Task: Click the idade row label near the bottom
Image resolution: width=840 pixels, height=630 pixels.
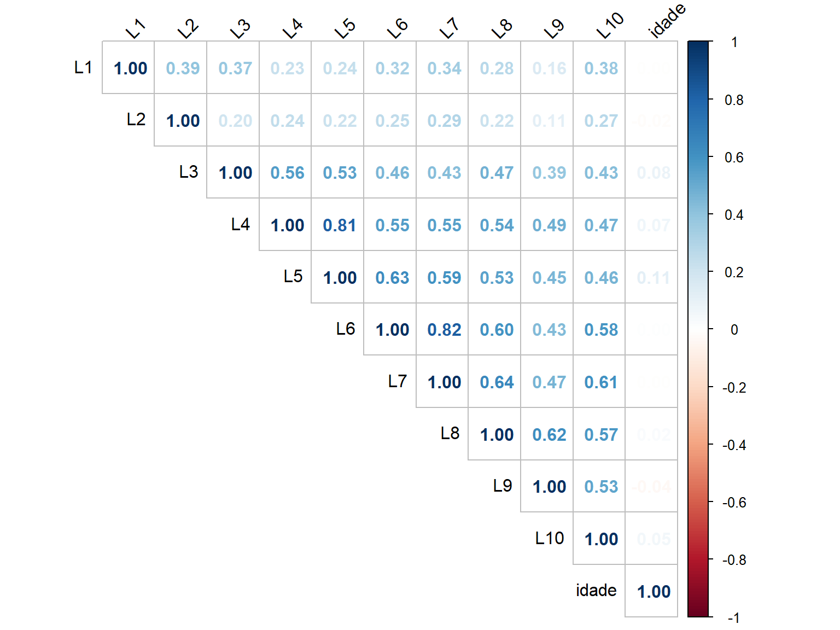Action: click(x=596, y=591)
